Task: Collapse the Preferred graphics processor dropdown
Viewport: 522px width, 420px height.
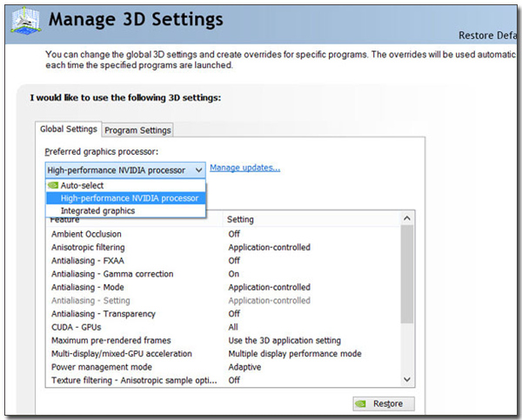Action: (x=199, y=170)
